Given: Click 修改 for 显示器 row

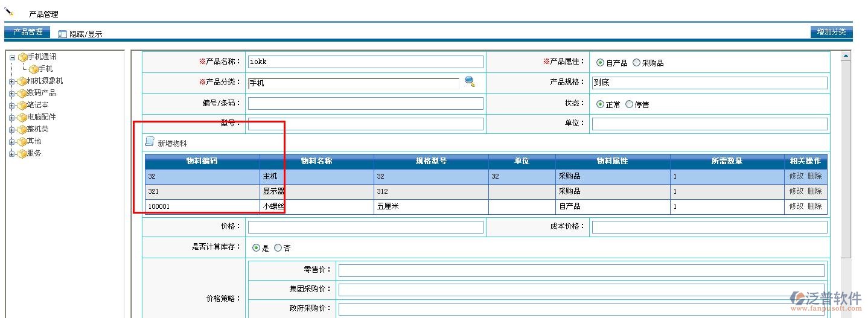Looking at the screenshot, I should coord(796,191).
